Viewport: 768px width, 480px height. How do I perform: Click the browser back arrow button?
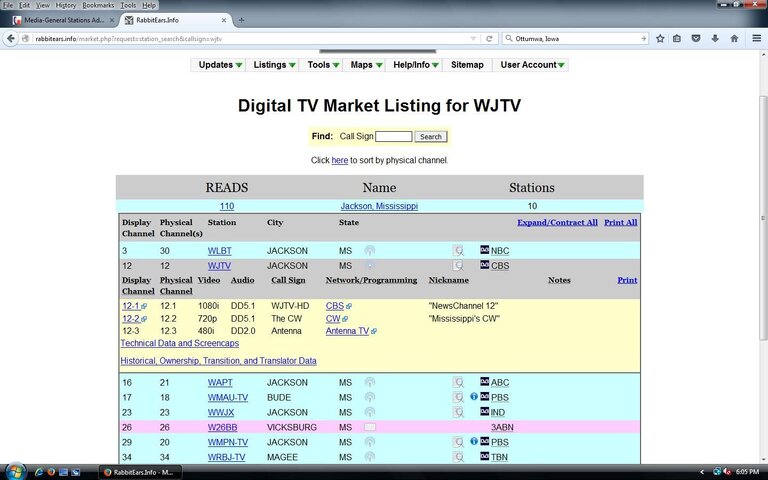[x=11, y=38]
